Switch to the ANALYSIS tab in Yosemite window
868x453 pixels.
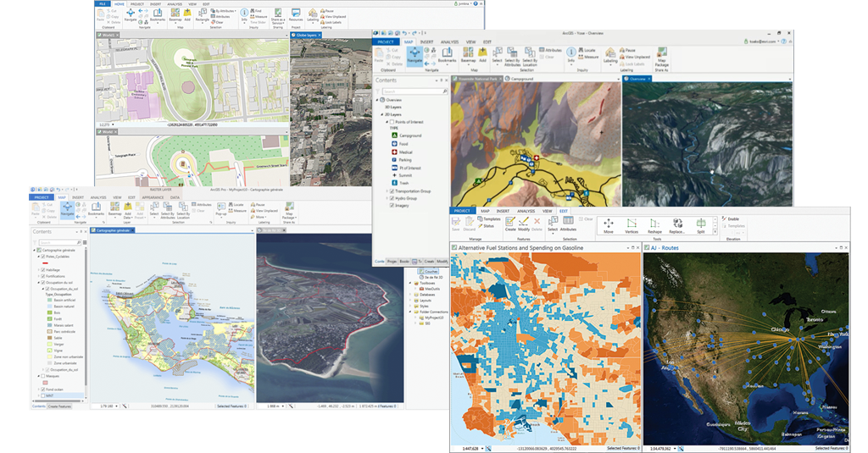(449, 41)
